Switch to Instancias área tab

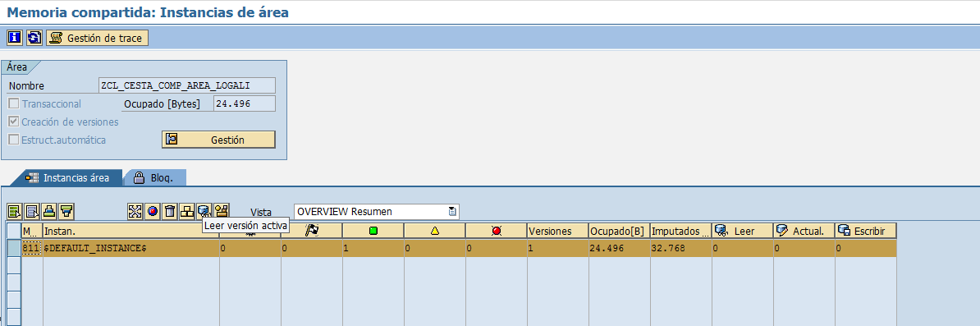[67, 177]
